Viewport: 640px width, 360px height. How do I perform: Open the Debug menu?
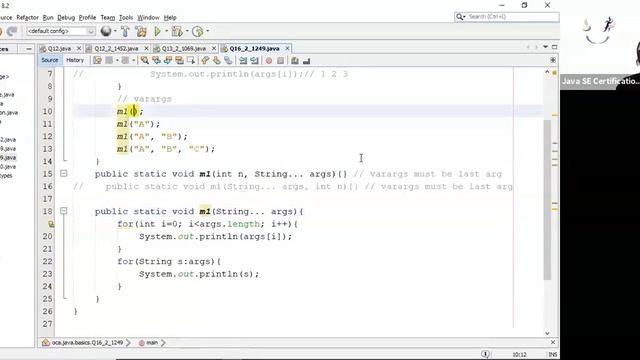click(x=66, y=18)
